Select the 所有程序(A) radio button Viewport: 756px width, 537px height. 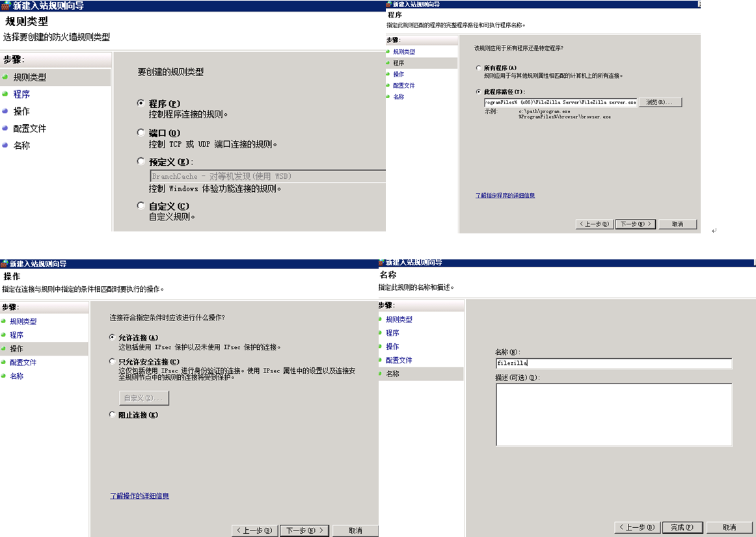(479, 68)
